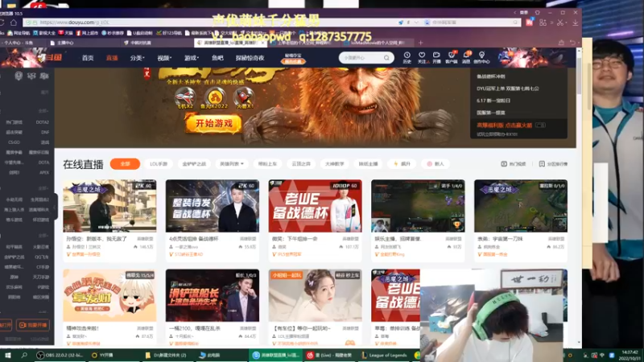Click the Douyu site search input

coord(361,58)
